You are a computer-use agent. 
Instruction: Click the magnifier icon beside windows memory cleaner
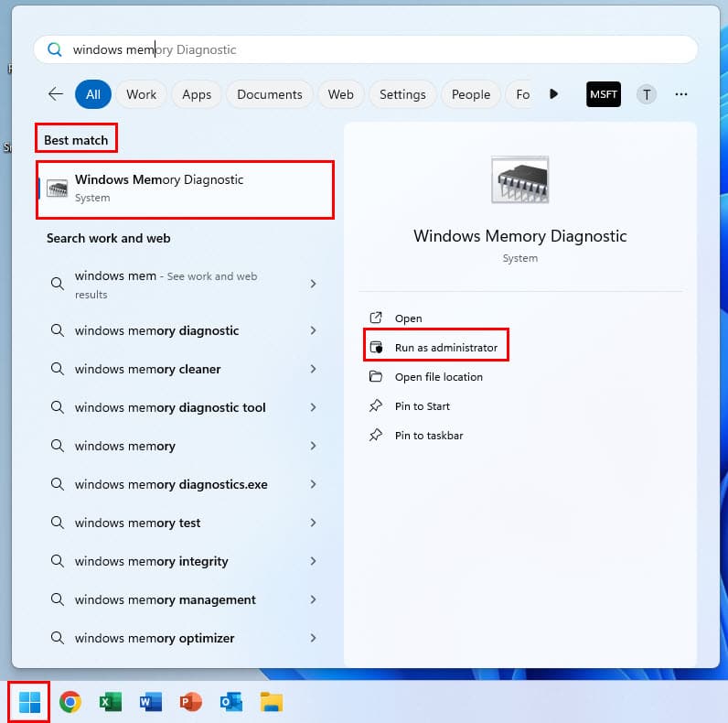pyautogui.click(x=57, y=369)
